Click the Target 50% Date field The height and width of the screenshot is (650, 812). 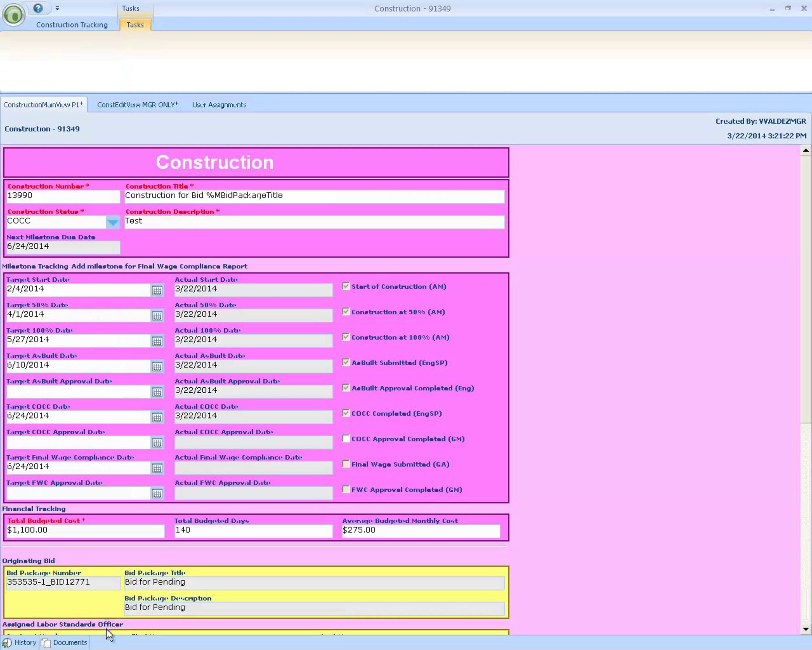[x=78, y=315]
